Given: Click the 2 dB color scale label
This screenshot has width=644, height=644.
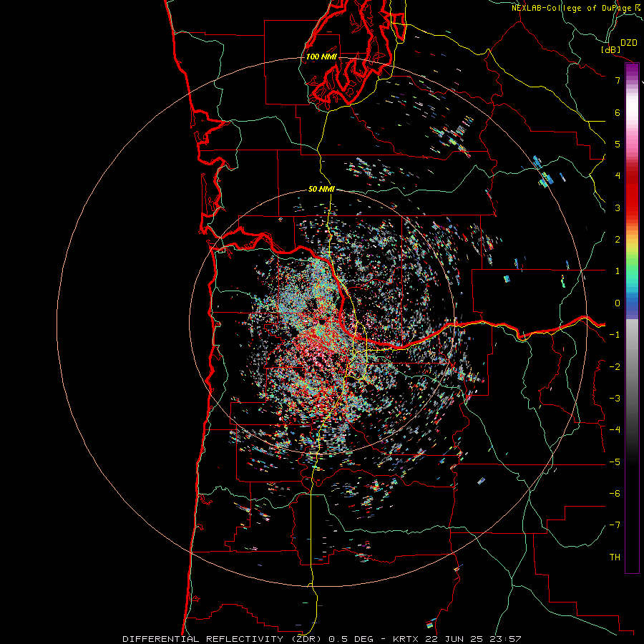Looking at the screenshot, I should pyautogui.click(x=618, y=240).
